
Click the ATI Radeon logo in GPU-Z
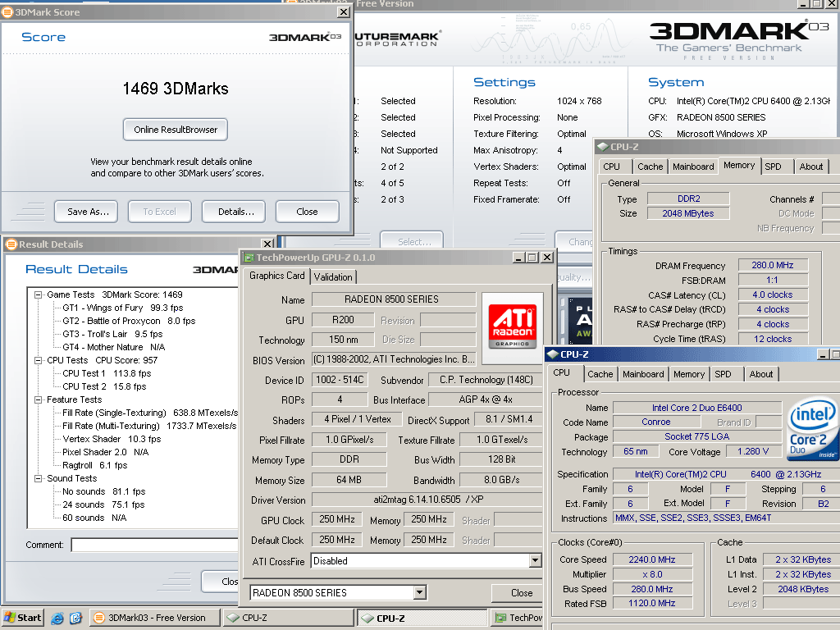513,328
